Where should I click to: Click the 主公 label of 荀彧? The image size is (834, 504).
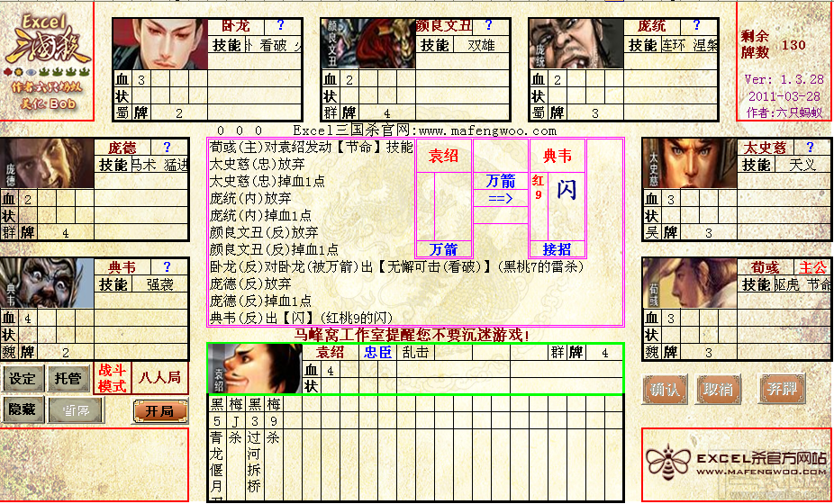coord(812,266)
